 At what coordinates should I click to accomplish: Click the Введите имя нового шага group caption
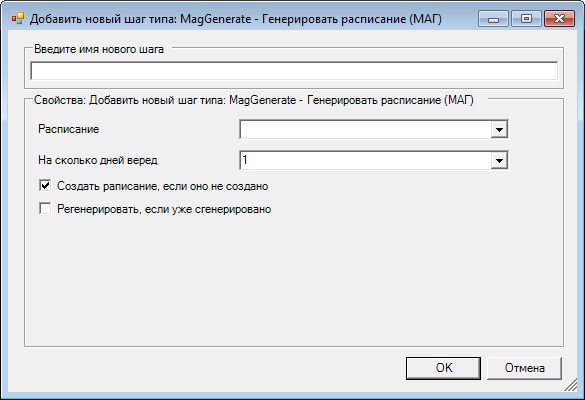coord(99,49)
